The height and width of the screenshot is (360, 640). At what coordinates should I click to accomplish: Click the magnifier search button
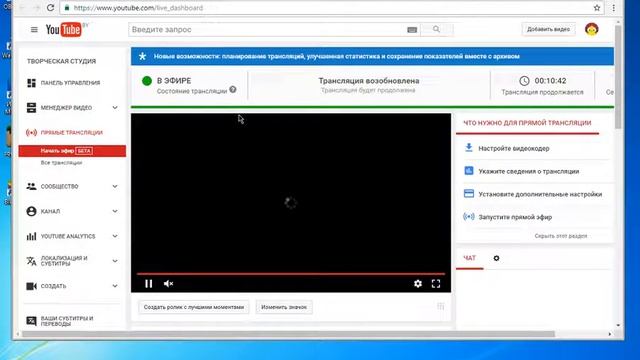(436, 29)
